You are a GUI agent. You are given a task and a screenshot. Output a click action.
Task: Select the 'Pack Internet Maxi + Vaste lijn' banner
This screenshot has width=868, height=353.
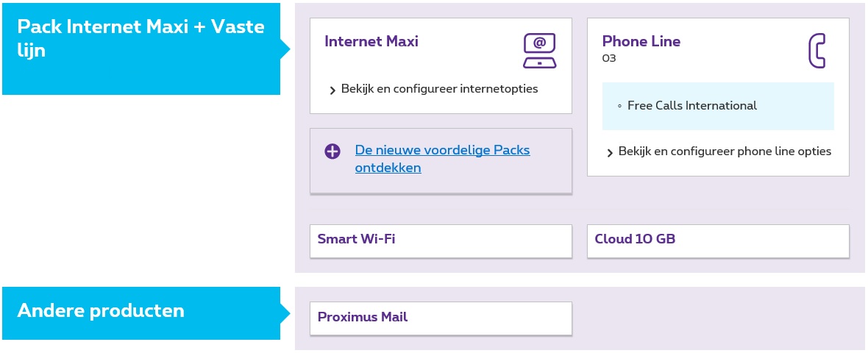pos(140,49)
